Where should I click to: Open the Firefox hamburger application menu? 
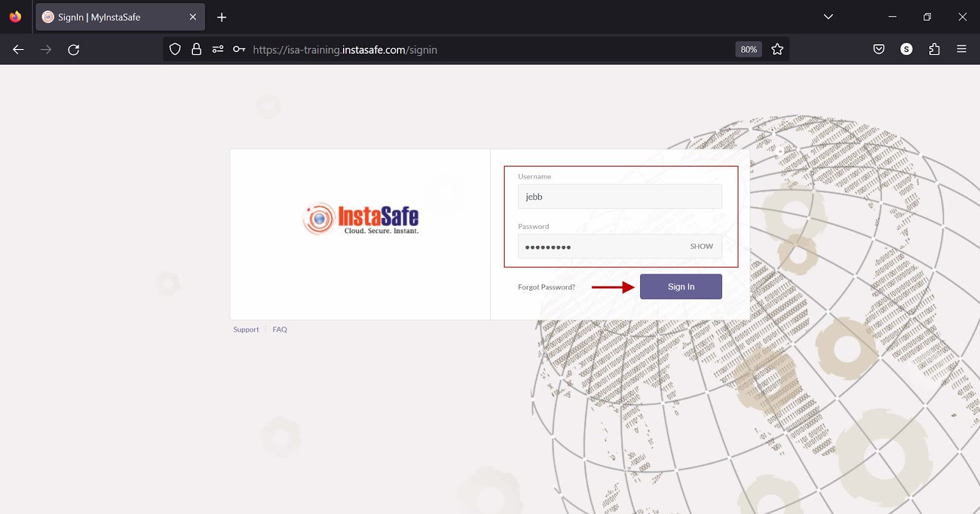coord(962,50)
